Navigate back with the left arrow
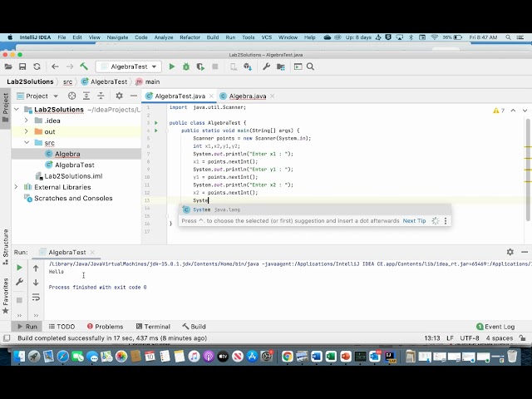This screenshot has width=532, height=399. 55,66
